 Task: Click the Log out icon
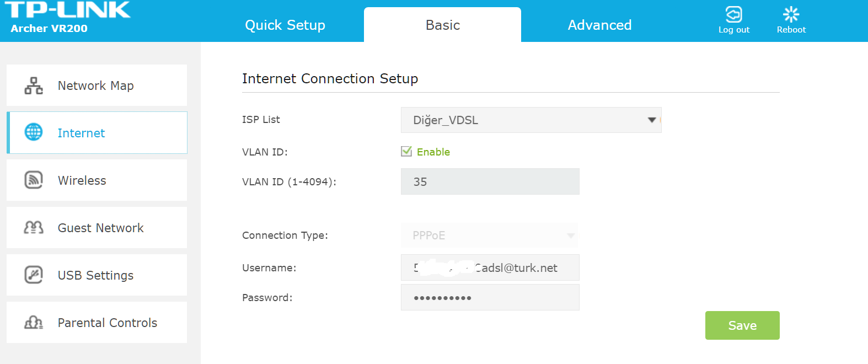click(733, 14)
